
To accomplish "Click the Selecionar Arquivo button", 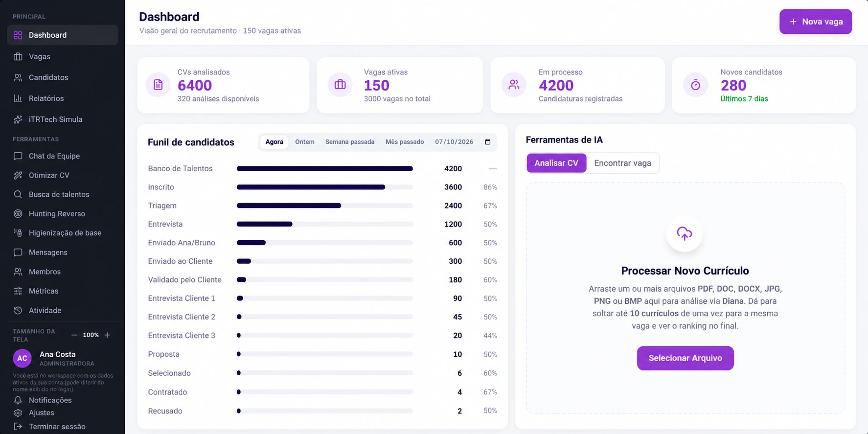I will click(685, 358).
